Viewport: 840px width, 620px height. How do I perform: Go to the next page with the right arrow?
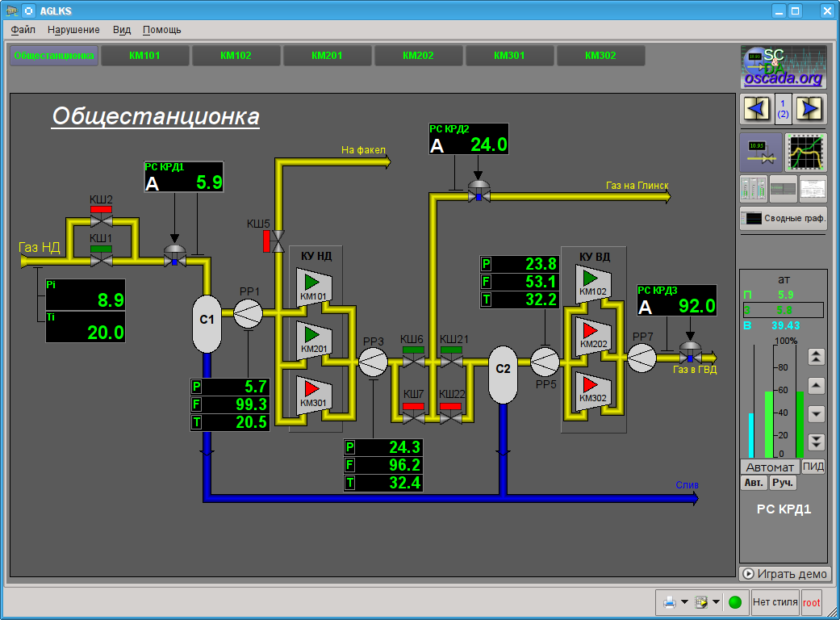coord(810,108)
